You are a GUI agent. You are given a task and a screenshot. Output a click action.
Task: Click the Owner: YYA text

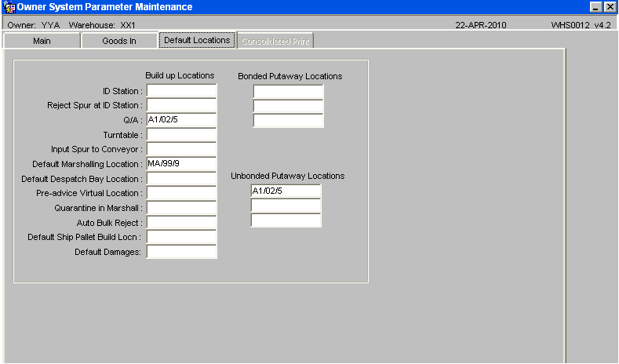point(34,25)
